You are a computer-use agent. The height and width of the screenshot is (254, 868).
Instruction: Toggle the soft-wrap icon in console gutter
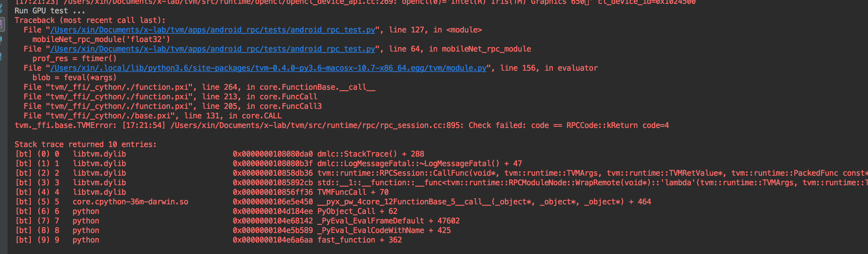tap(1, 8)
